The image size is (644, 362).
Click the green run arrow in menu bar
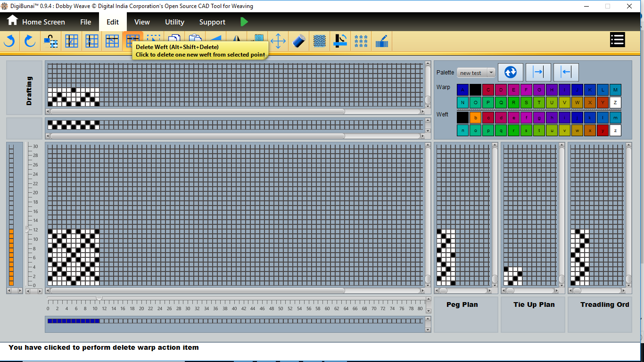point(244,22)
